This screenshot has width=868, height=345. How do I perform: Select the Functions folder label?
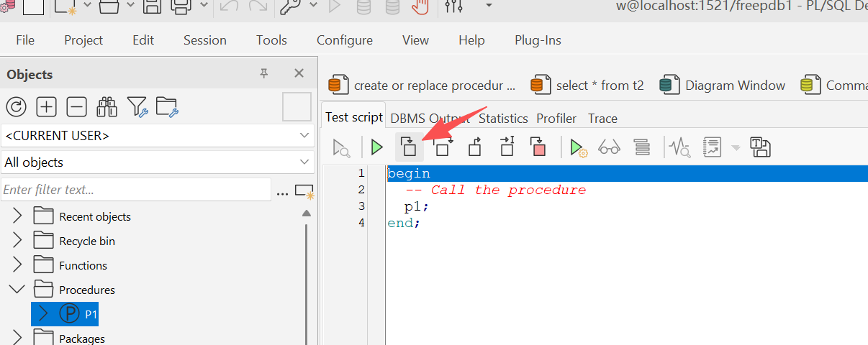pos(83,265)
